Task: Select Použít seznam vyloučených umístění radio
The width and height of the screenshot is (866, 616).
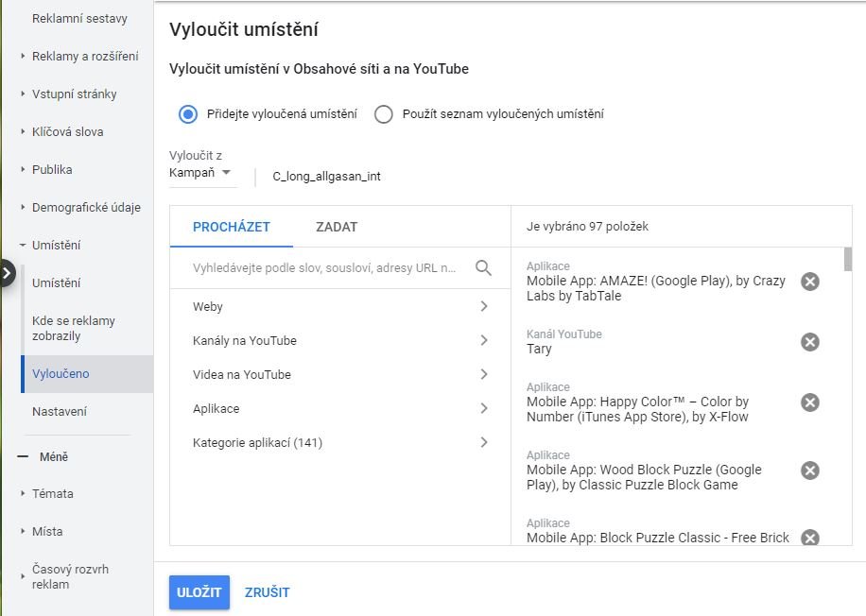Action: pyautogui.click(x=383, y=114)
